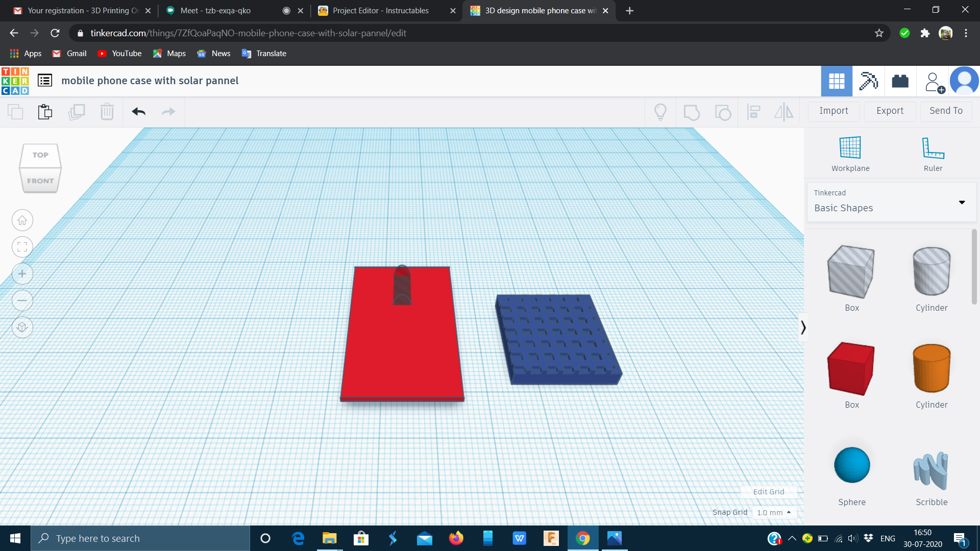Switch to Bricks view mode
Viewport: 980px width, 551px height.
(900, 81)
